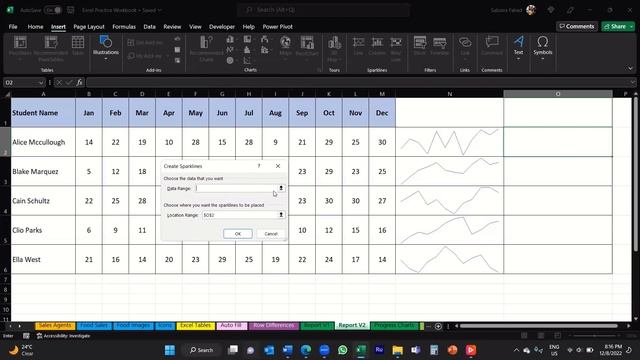
Task: Click the Slicer filter icon
Action: click(x=420, y=45)
